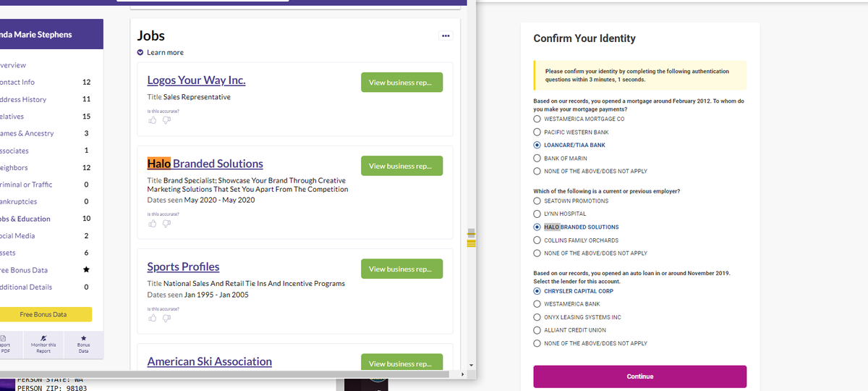Screen dimensions: 868x391
Task: Click the vertical scrollbar down arrow
Action: [471, 365]
